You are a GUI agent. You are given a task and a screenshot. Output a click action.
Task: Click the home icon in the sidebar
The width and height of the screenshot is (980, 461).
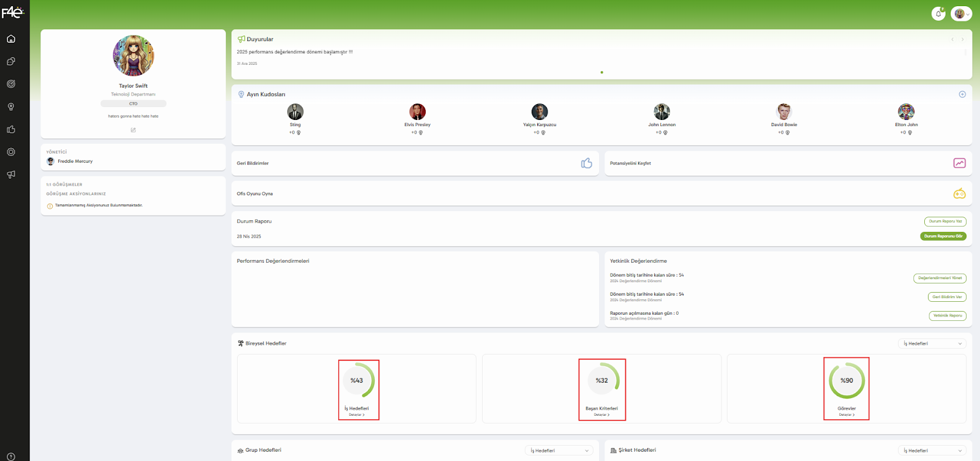pyautogui.click(x=11, y=39)
